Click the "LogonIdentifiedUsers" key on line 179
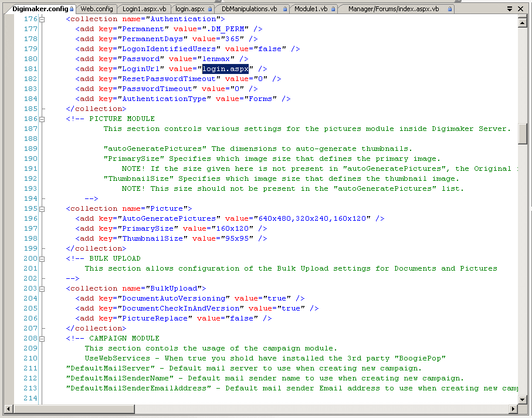 click(x=168, y=49)
